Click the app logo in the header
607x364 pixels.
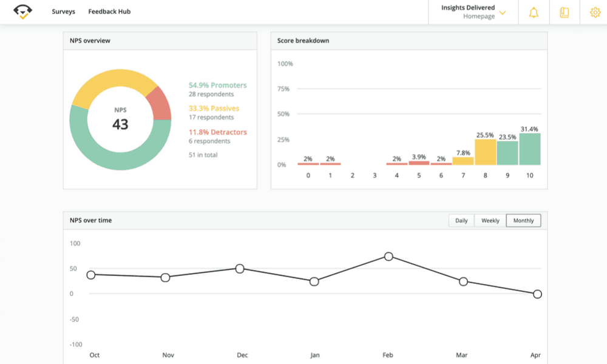pos(23,12)
